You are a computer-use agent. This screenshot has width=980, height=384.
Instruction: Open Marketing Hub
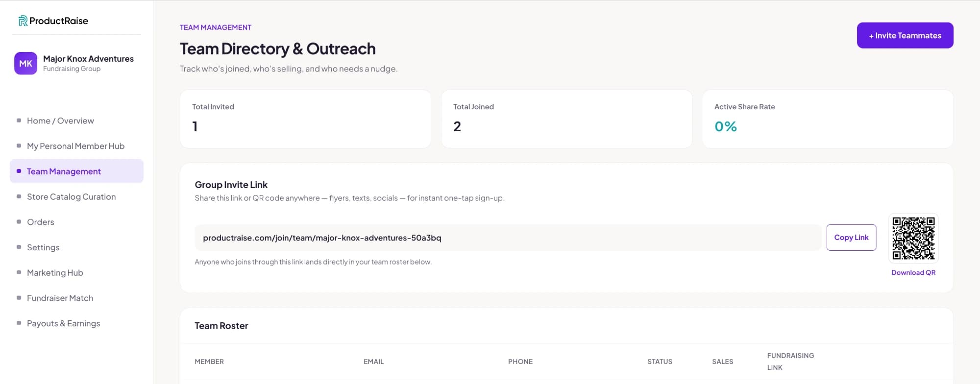55,273
